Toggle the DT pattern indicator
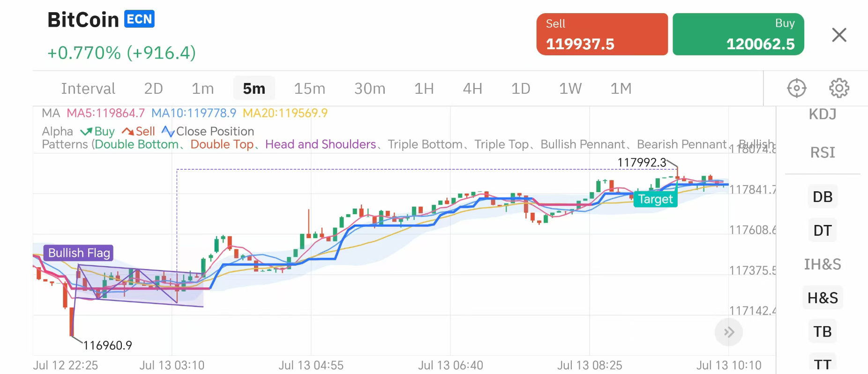Screen dimensions: 868x374 click(x=823, y=231)
